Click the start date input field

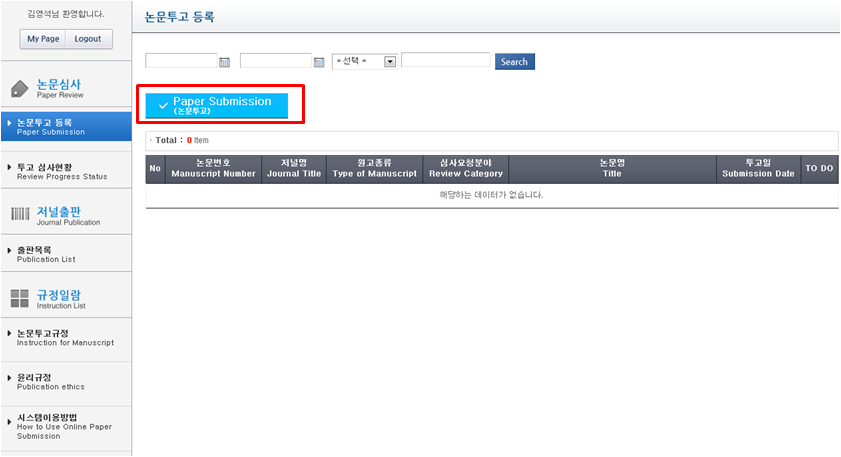click(180, 61)
